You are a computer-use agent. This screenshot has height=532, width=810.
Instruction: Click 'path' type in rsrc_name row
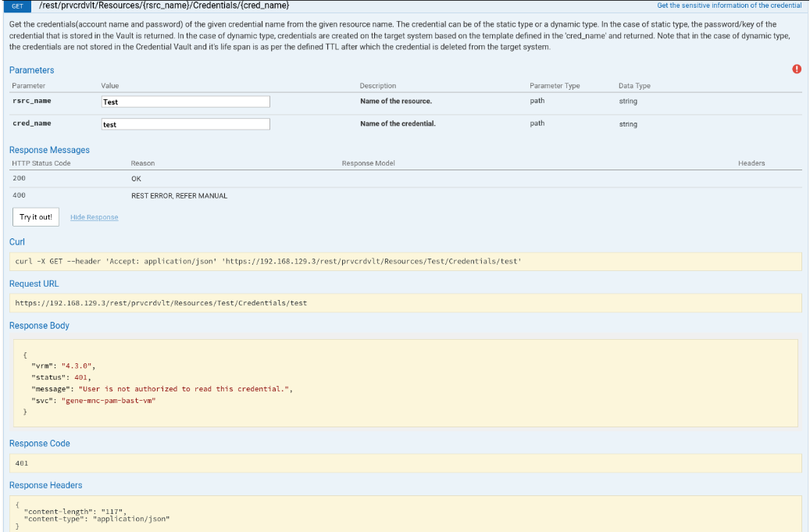pyautogui.click(x=537, y=101)
